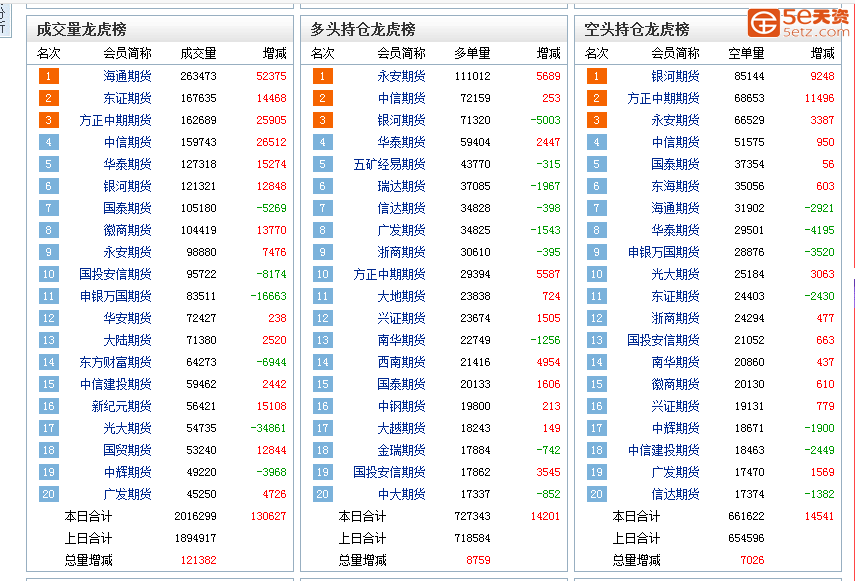Open 永安期货 at top of 多头持仓龙虎榜
Image resolution: width=855 pixels, height=581 pixels.
(401, 76)
